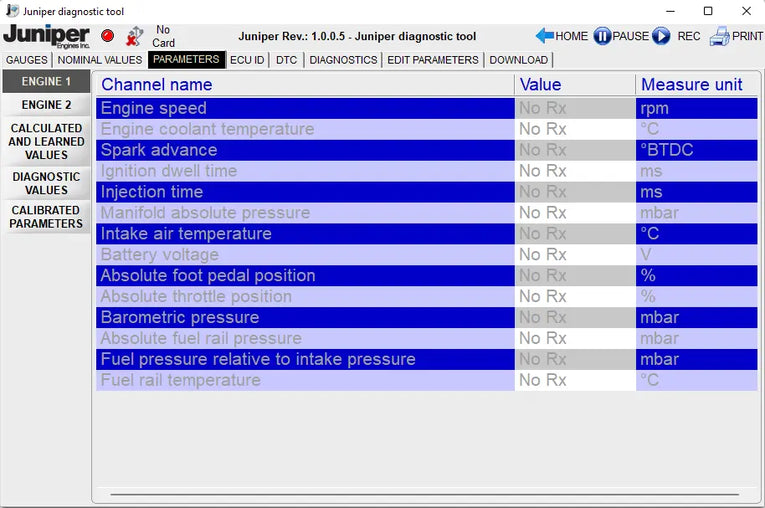The image size is (765, 508).
Task: Click the engine disconnected icon with red X
Action: point(134,36)
